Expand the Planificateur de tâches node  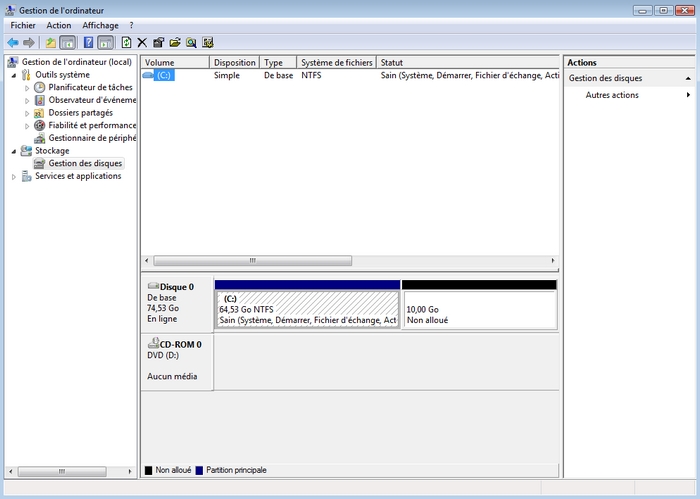[x=27, y=88]
